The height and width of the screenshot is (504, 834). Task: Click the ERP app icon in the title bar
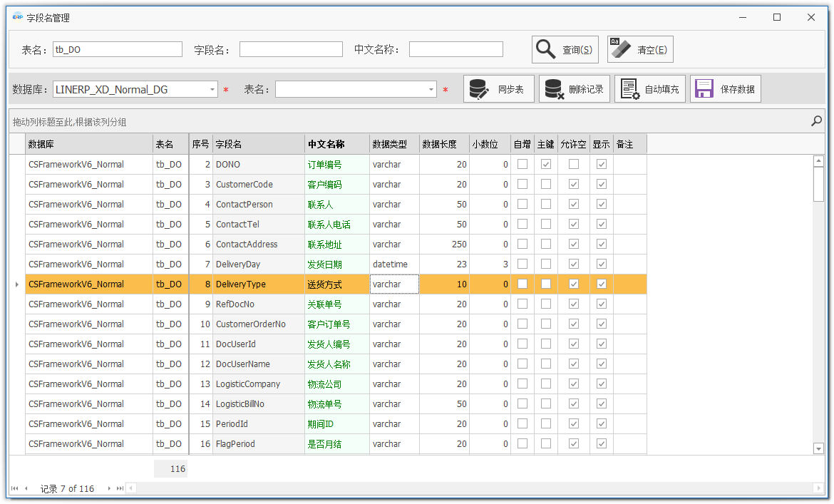(18, 17)
